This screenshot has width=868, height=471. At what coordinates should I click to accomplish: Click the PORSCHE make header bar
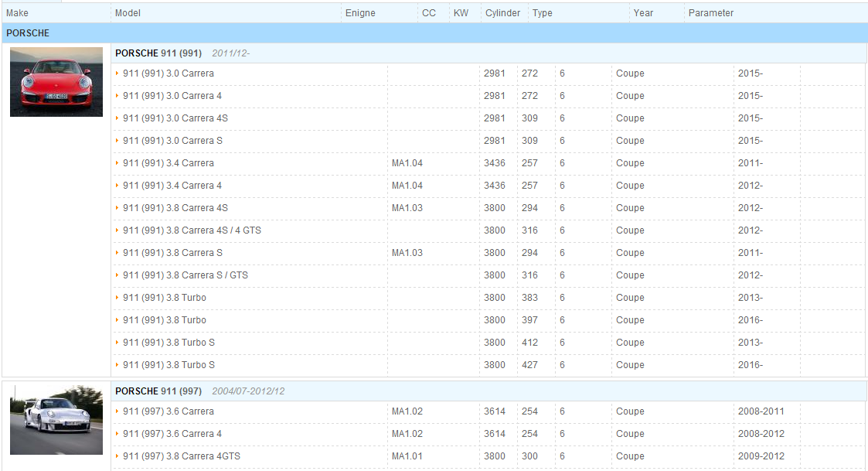click(434, 33)
